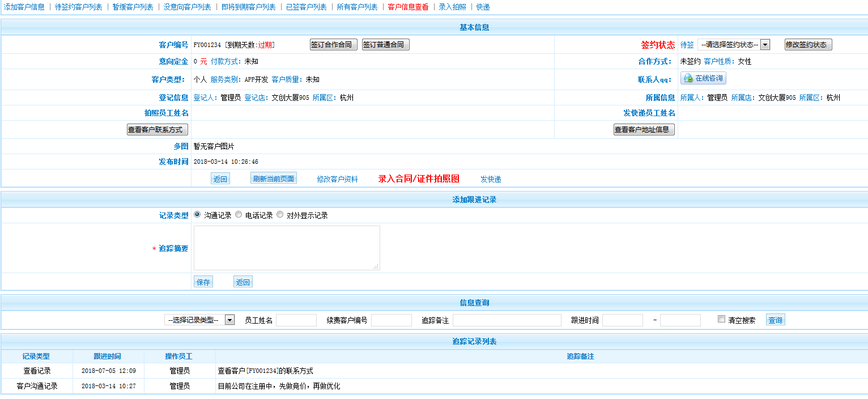Click the 在线咨询 QQ chat icon
The height and width of the screenshot is (399, 868).
pos(703,78)
